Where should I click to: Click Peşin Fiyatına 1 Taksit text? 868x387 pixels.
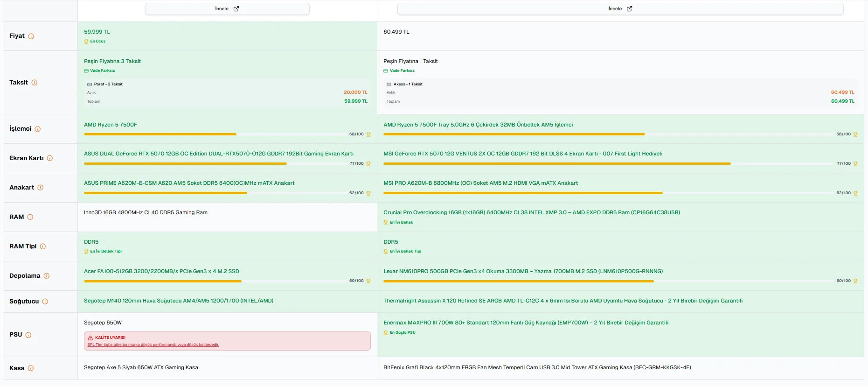tap(410, 62)
